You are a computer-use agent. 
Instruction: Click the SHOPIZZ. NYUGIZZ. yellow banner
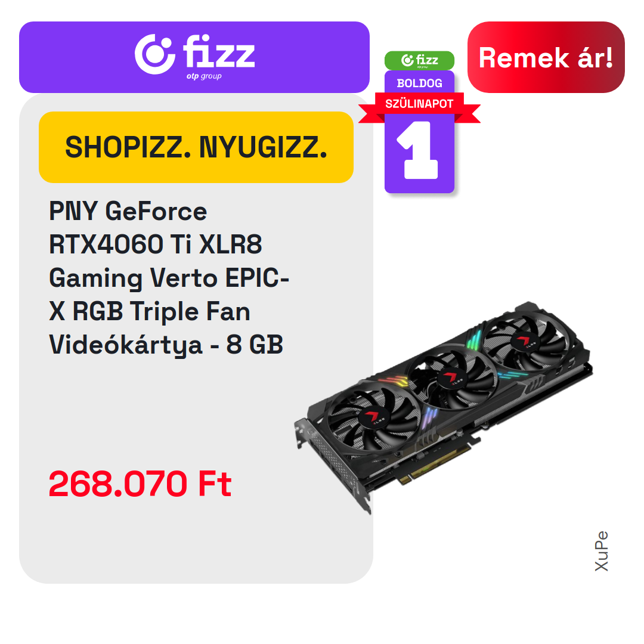tap(196, 147)
